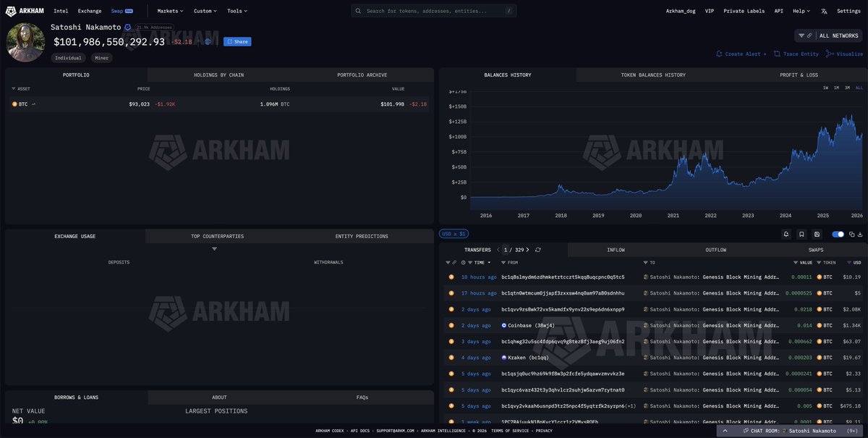Click the Bitcoin coin icon in portfolio row

(14, 104)
